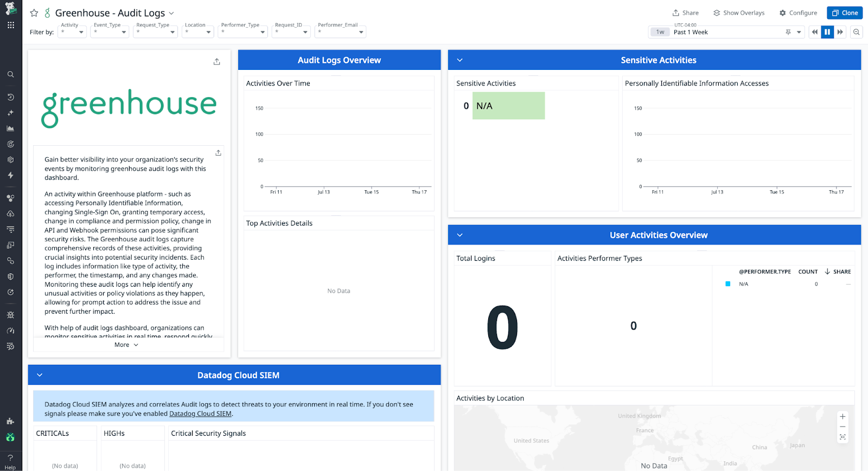This screenshot has height=471, width=868.
Task: Star the Greenhouse dashboard as favorite
Action: coord(34,13)
